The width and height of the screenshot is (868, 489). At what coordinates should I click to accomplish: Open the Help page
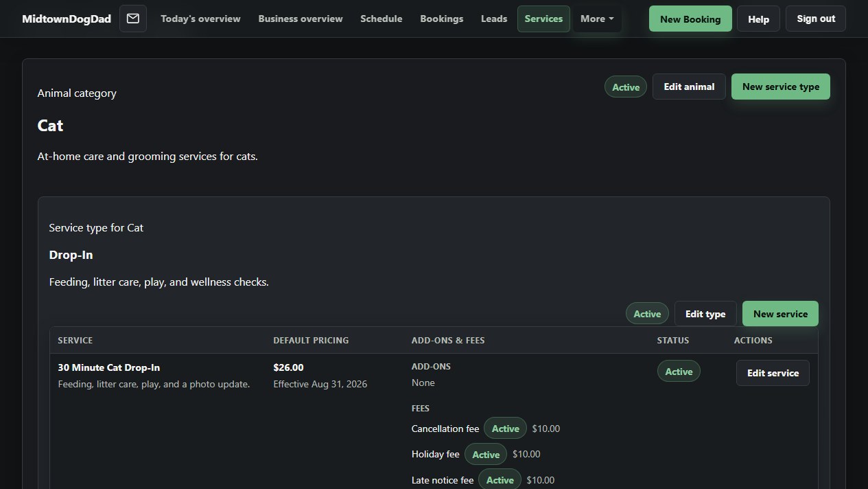(758, 19)
